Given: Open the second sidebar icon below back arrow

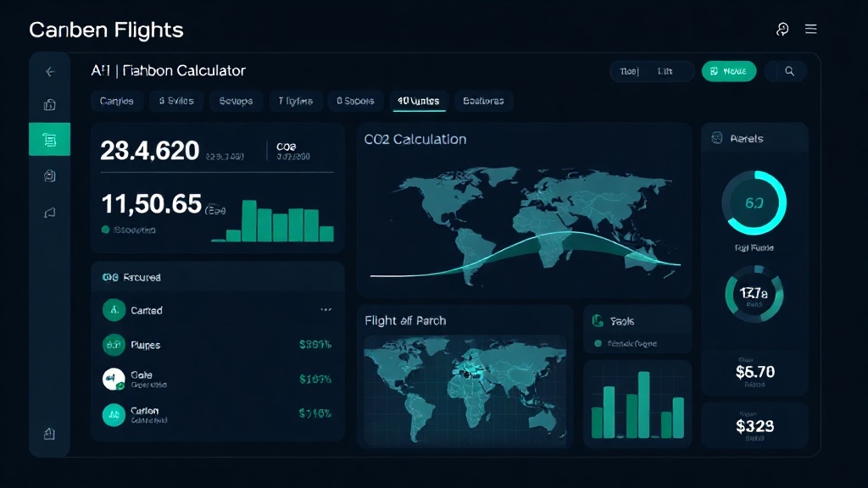Looking at the screenshot, I should click(x=50, y=104).
